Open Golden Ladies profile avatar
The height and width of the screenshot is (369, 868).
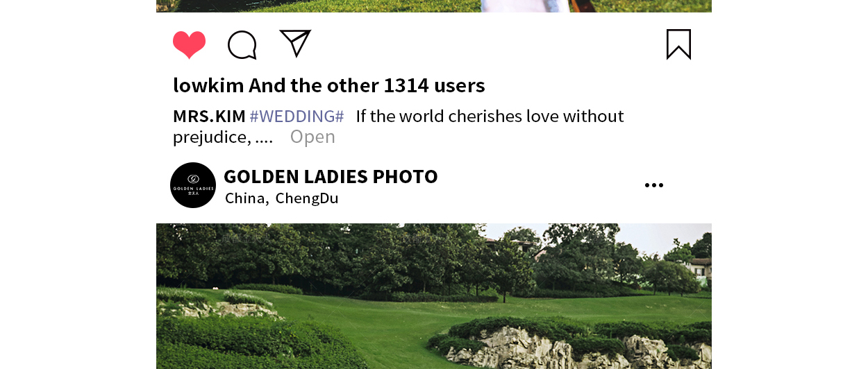193,185
